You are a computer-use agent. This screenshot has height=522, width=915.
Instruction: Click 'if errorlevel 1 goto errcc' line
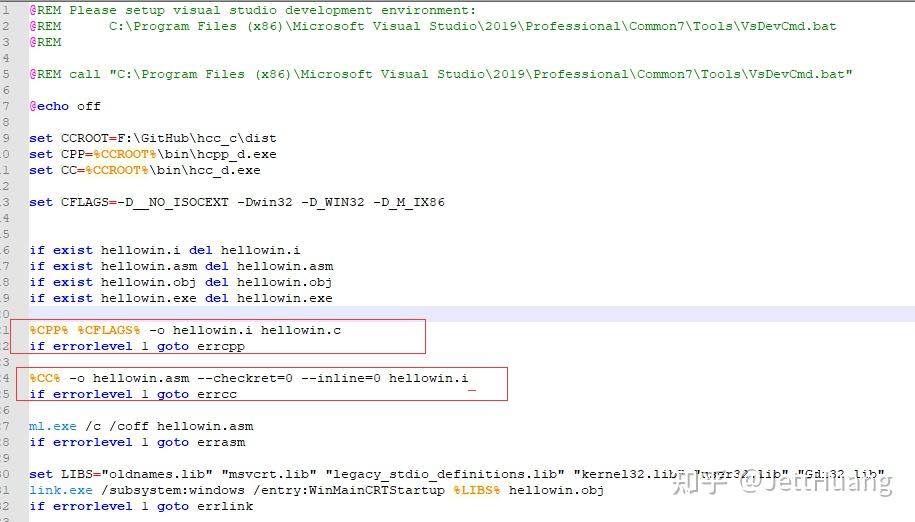pyautogui.click(x=133, y=394)
